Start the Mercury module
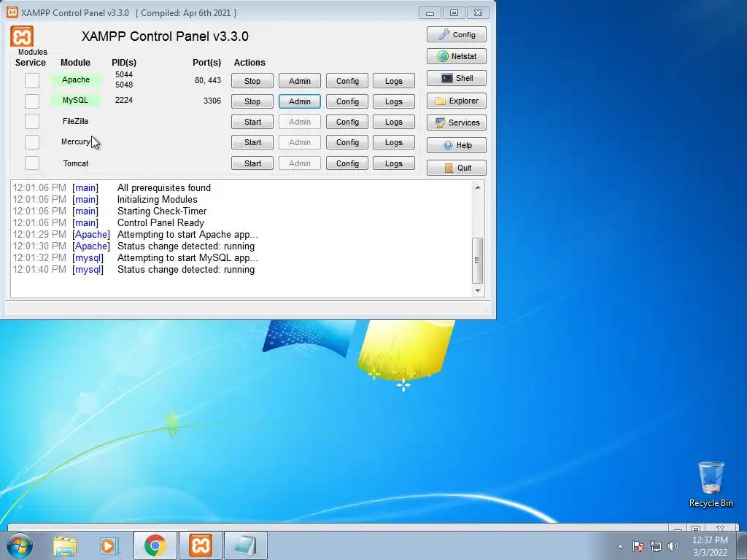The image size is (747, 560). click(252, 142)
